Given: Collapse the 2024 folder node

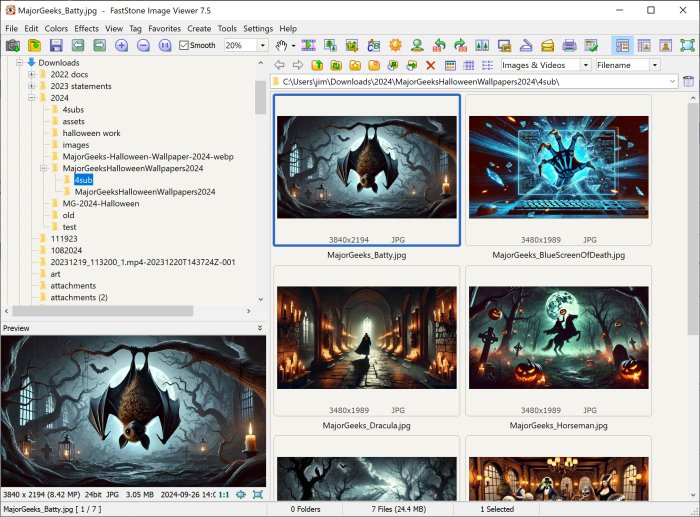Looking at the screenshot, I should tap(31, 97).
